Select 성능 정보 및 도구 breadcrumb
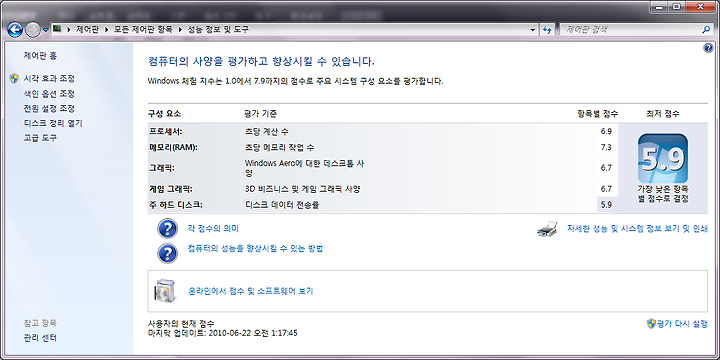 [219, 30]
